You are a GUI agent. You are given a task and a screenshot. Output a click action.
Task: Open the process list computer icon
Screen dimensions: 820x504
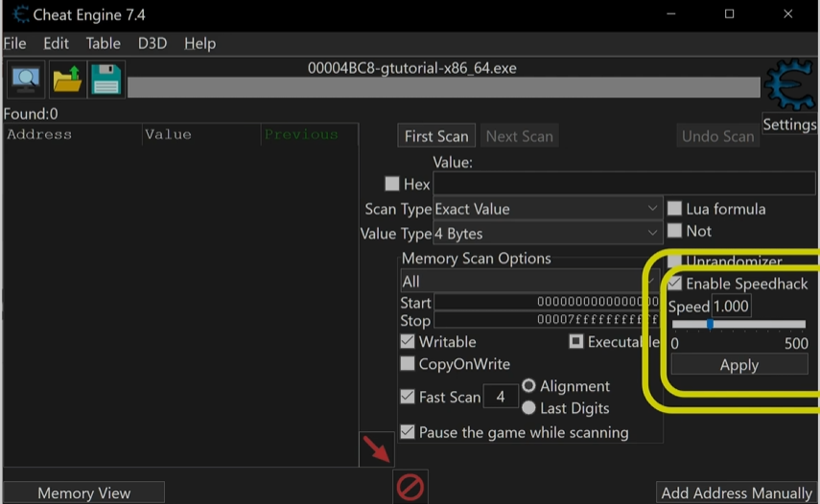26,80
